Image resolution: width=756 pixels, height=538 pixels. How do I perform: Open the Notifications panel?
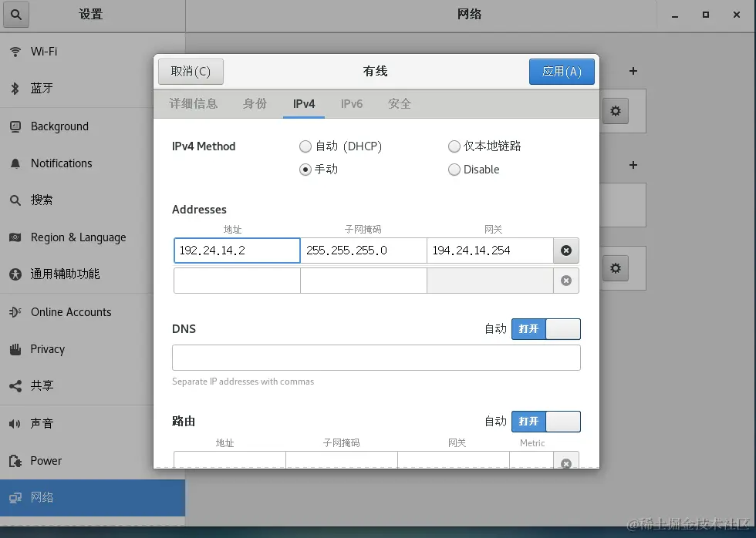(93, 163)
